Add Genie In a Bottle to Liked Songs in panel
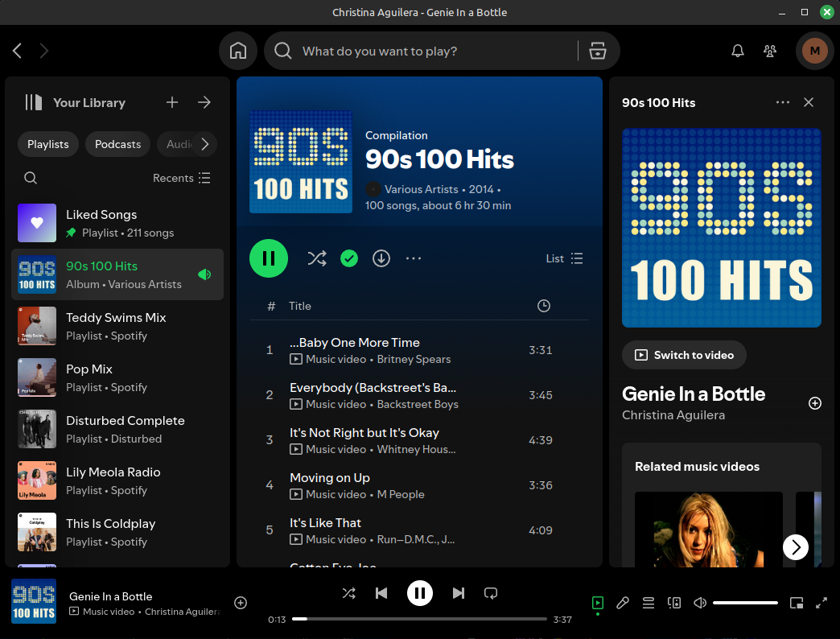840x639 pixels. coord(814,403)
